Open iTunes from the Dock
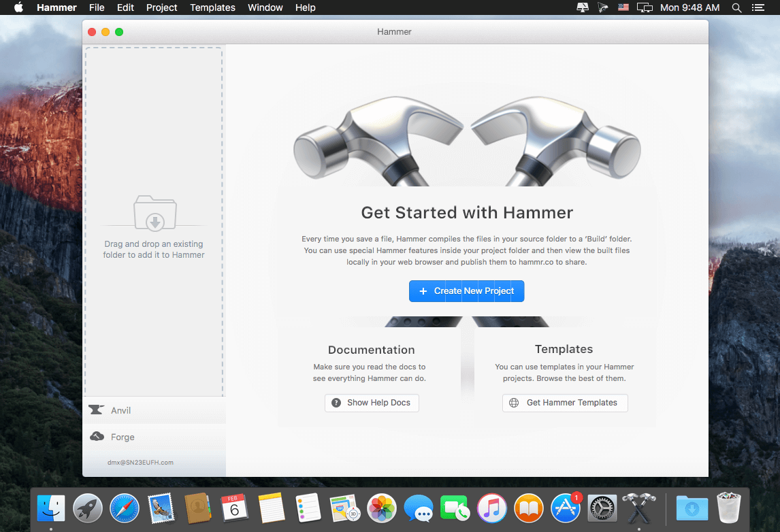This screenshot has height=532, width=780. (x=491, y=508)
